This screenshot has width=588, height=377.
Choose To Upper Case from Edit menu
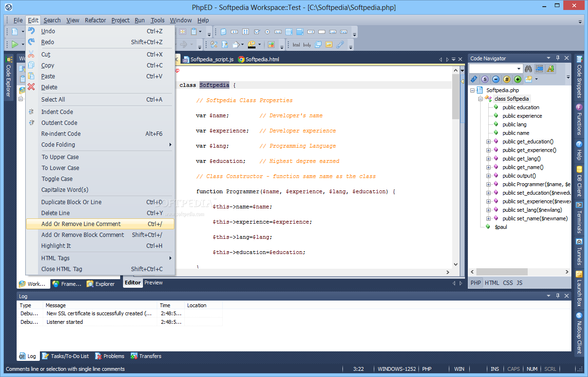(100, 157)
